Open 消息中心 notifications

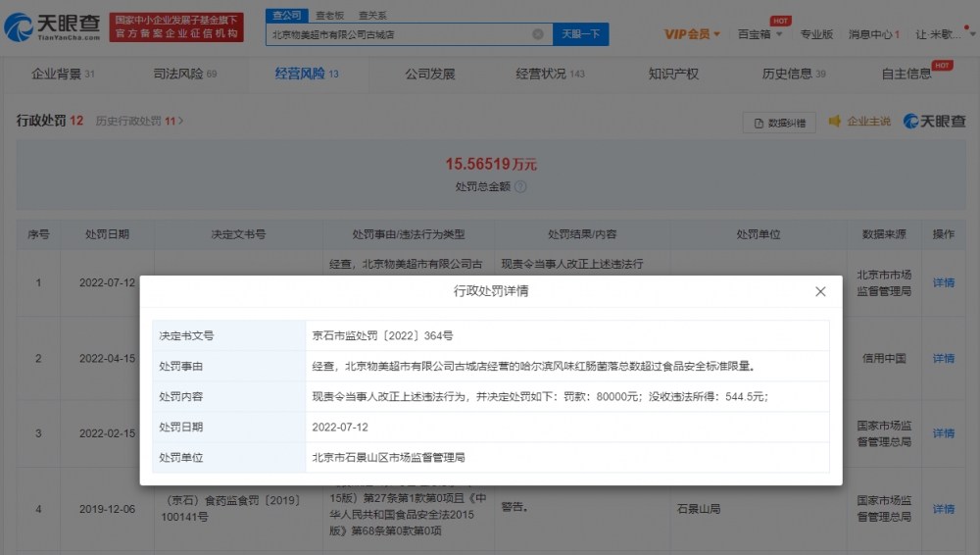[874, 34]
